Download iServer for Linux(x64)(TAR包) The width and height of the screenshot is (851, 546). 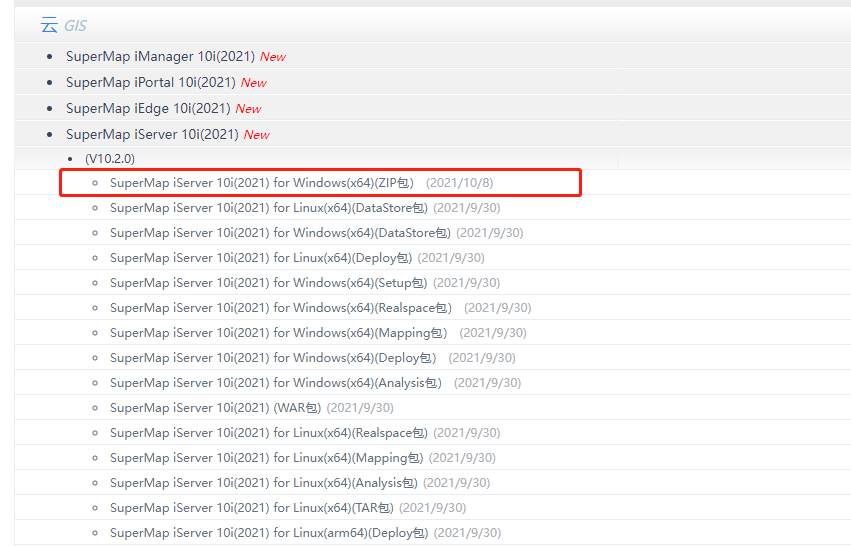(x=252, y=507)
